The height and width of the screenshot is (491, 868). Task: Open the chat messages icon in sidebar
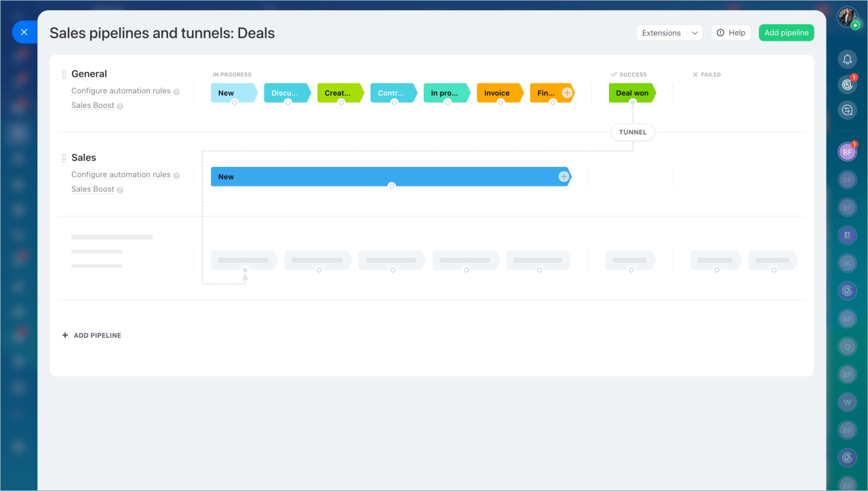pos(847,110)
